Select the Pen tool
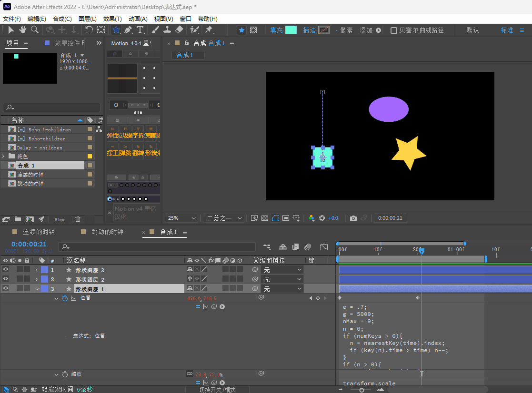532x393 pixels. click(128, 30)
